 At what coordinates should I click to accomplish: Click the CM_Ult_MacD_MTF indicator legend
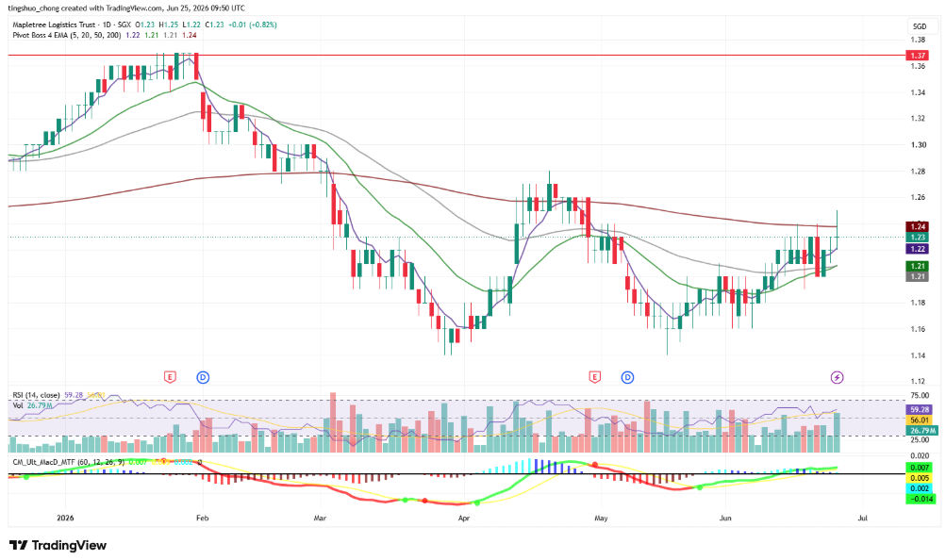click(x=69, y=462)
